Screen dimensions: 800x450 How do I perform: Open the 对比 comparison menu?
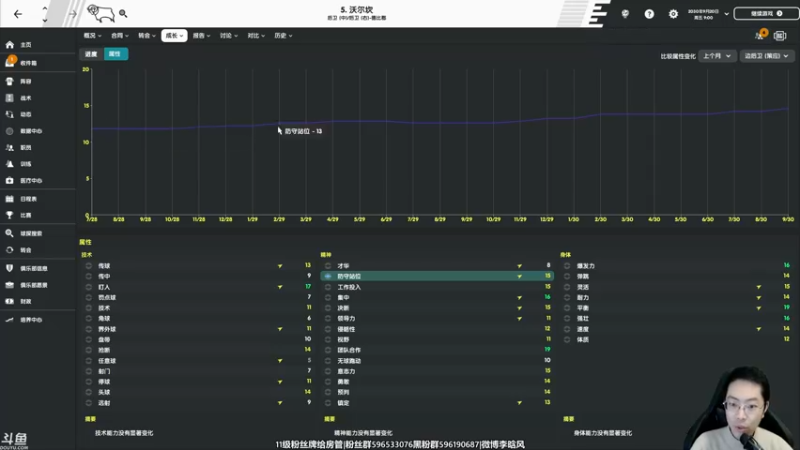[256, 36]
